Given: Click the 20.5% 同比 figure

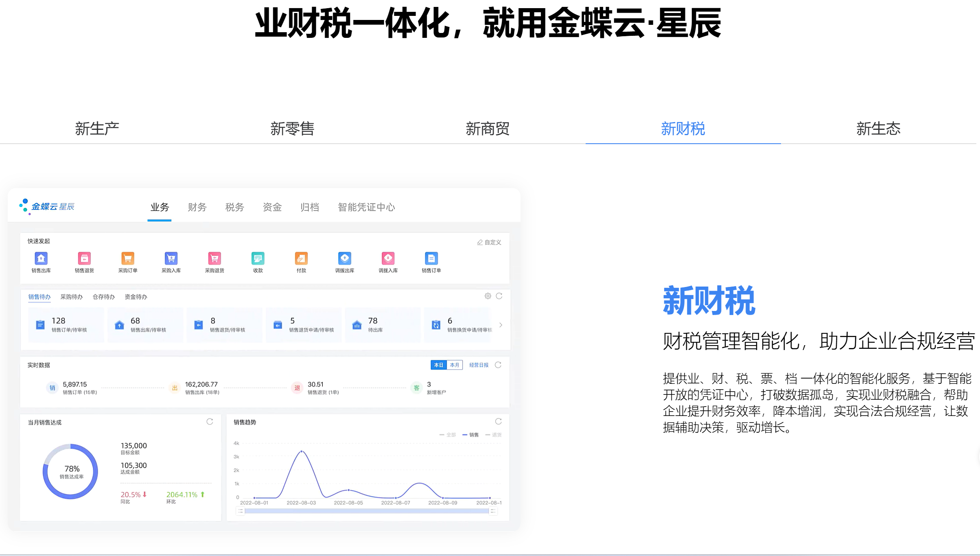Looking at the screenshot, I should pyautogui.click(x=133, y=495).
